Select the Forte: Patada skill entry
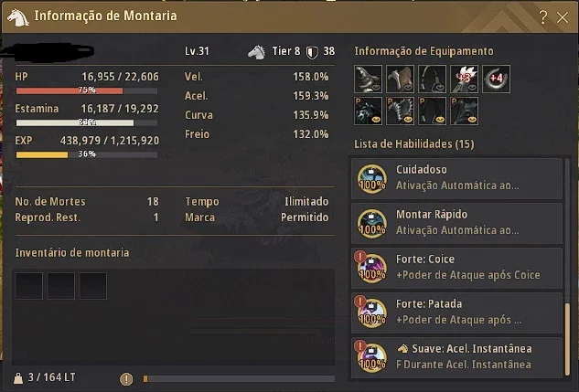Image resolution: width=579 pixels, height=392 pixels. pos(456,313)
